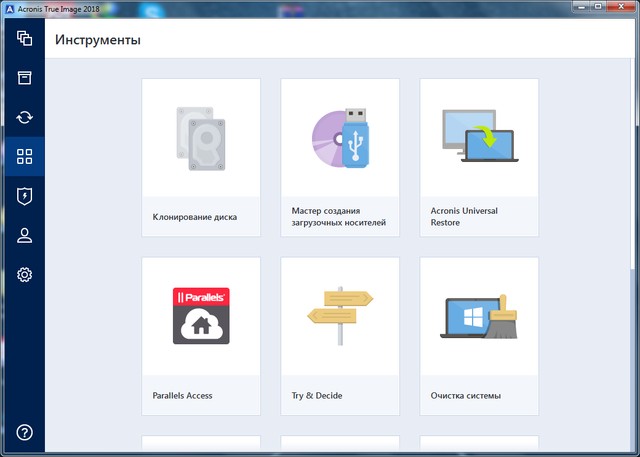Open the Sync section in sidebar
This screenshot has width=640, height=457.
pyautogui.click(x=25, y=117)
